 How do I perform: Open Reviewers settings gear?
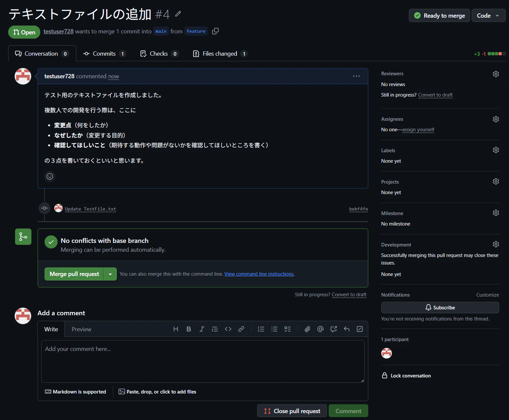[496, 74]
